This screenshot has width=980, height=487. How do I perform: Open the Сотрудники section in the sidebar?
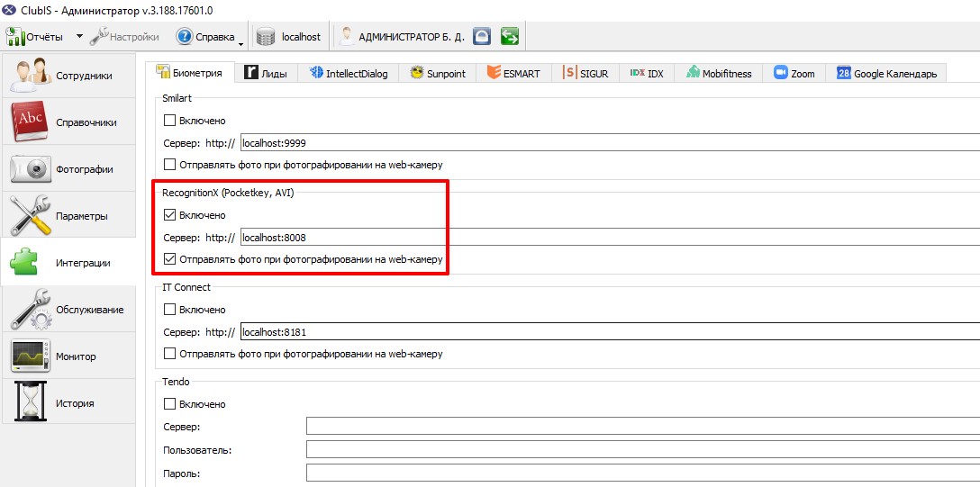click(x=68, y=77)
